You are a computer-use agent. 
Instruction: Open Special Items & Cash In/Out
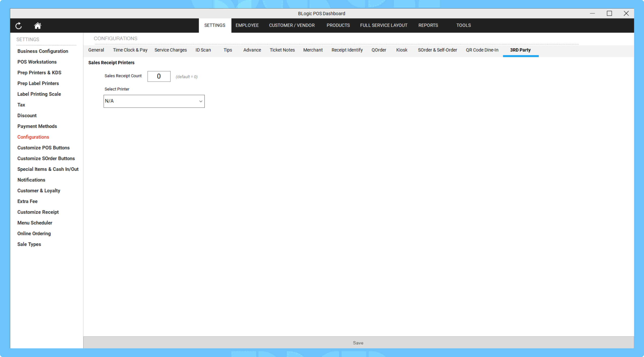click(48, 169)
